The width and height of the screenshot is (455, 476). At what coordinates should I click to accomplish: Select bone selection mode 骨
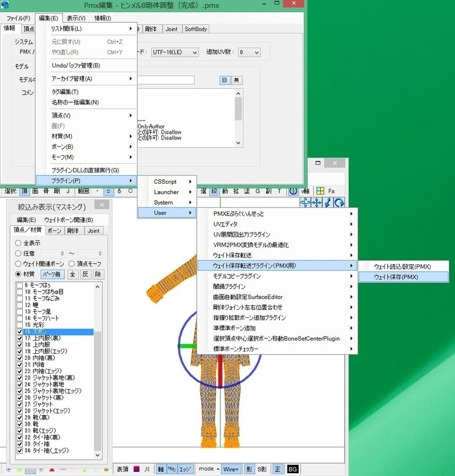46,191
